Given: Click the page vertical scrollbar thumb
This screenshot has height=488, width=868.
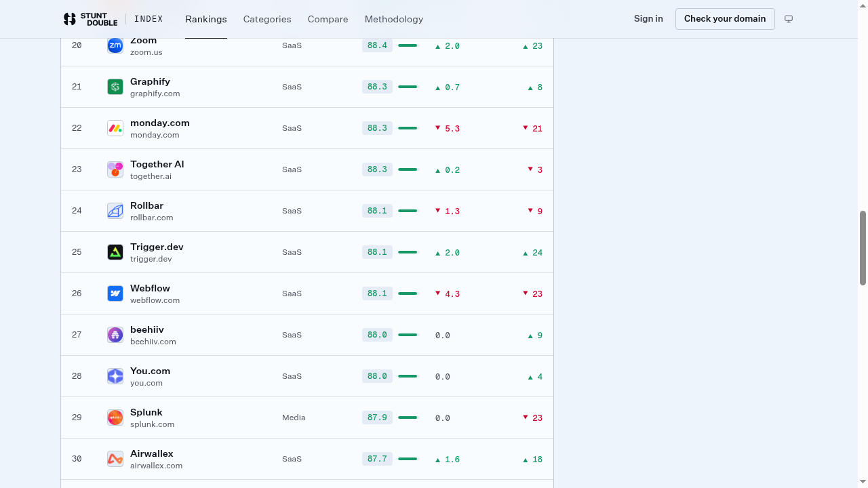Looking at the screenshot, I should [x=863, y=248].
